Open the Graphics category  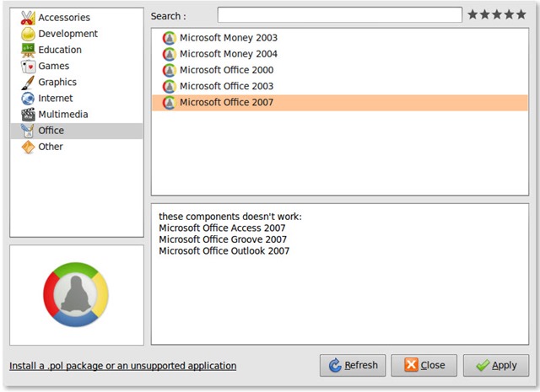(57, 83)
